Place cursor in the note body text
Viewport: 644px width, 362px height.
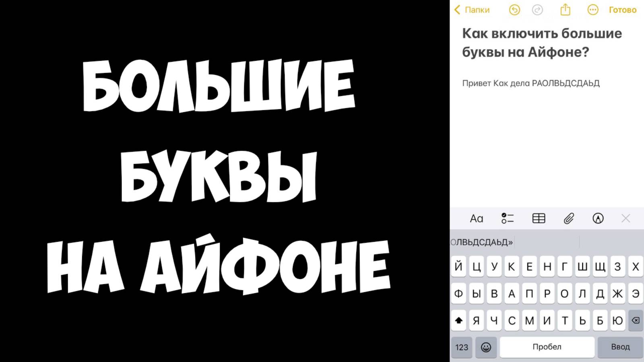(531, 83)
